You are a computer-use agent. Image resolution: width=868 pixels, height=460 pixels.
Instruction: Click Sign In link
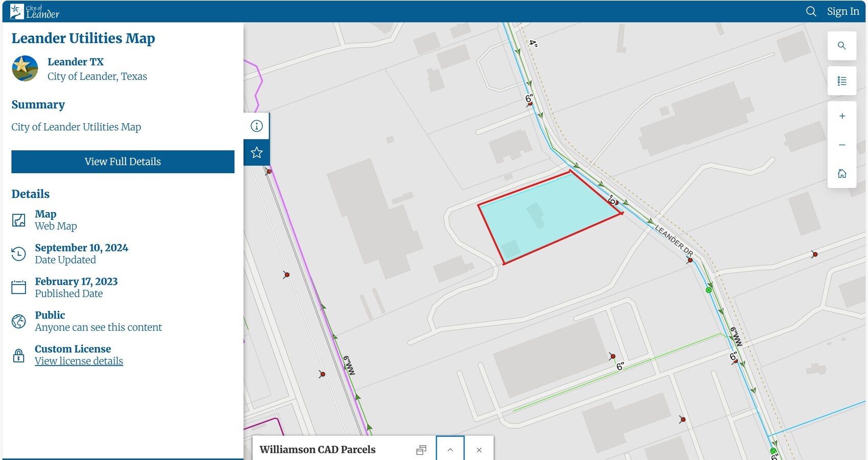(x=843, y=11)
